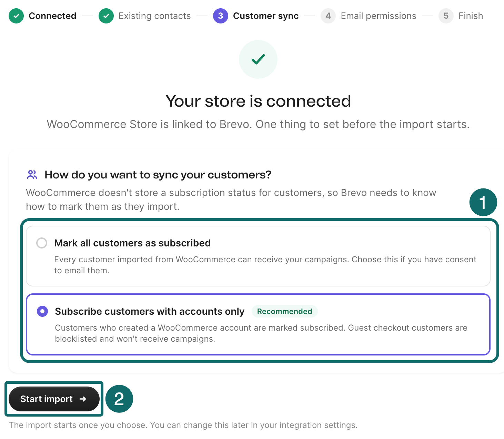504x439 pixels.
Task: Click the 'Your store is connected' heading
Action: tap(258, 101)
